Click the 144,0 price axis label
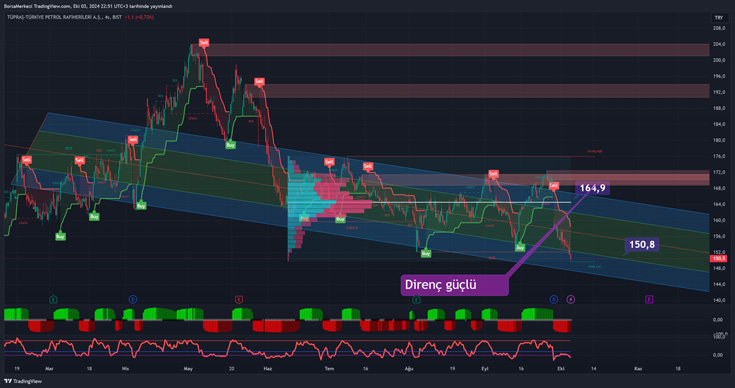 pyautogui.click(x=719, y=284)
